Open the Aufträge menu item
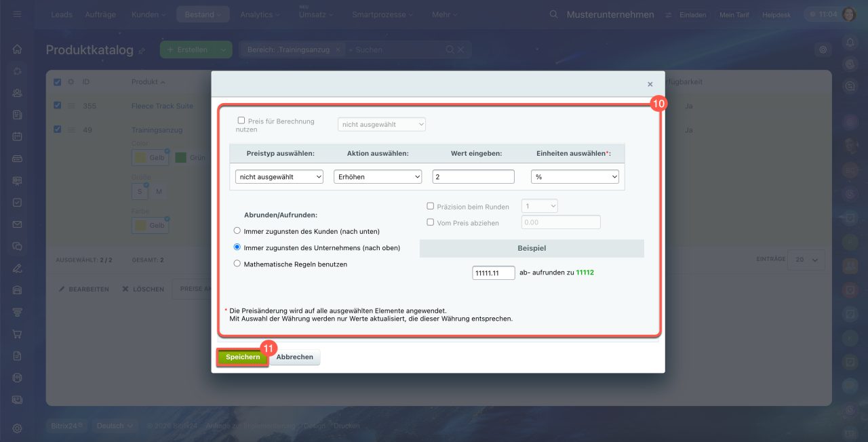This screenshot has width=868, height=442. tap(100, 14)
